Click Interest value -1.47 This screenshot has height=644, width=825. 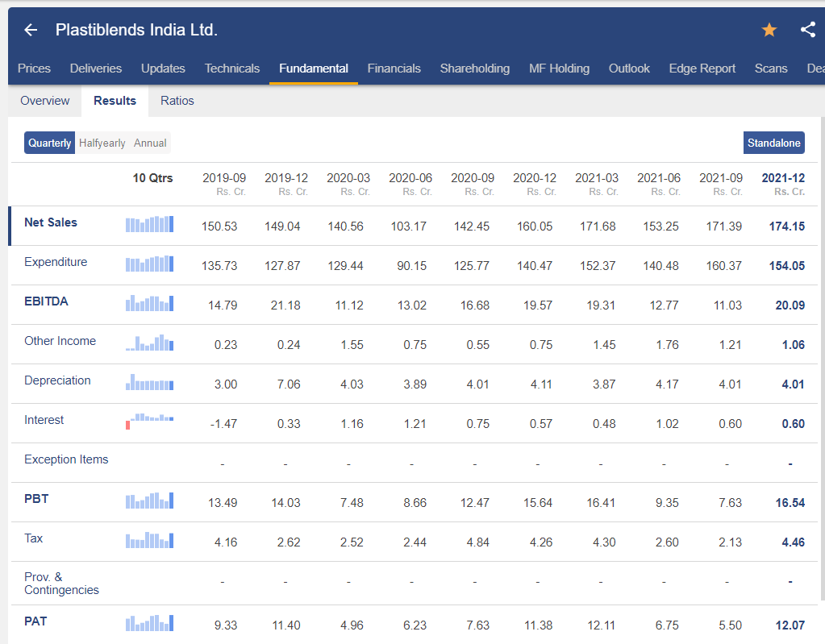[x=223, y=424]
